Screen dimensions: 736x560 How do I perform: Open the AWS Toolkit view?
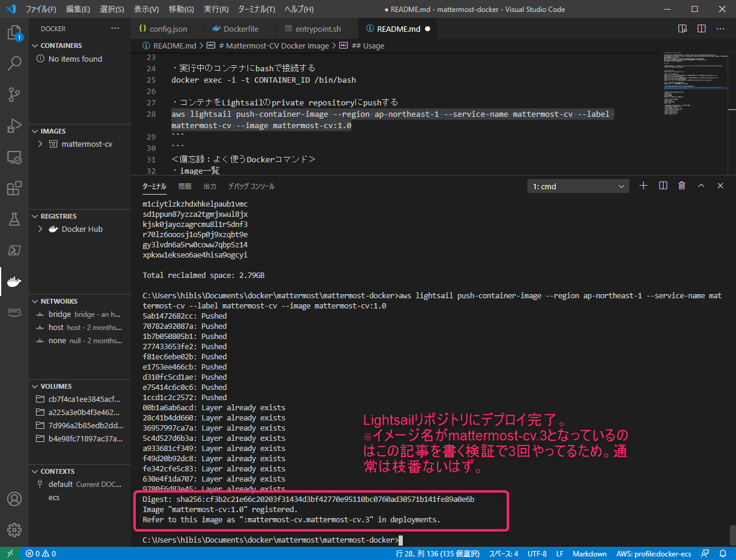pyautogui.click(x=14, y=312)
